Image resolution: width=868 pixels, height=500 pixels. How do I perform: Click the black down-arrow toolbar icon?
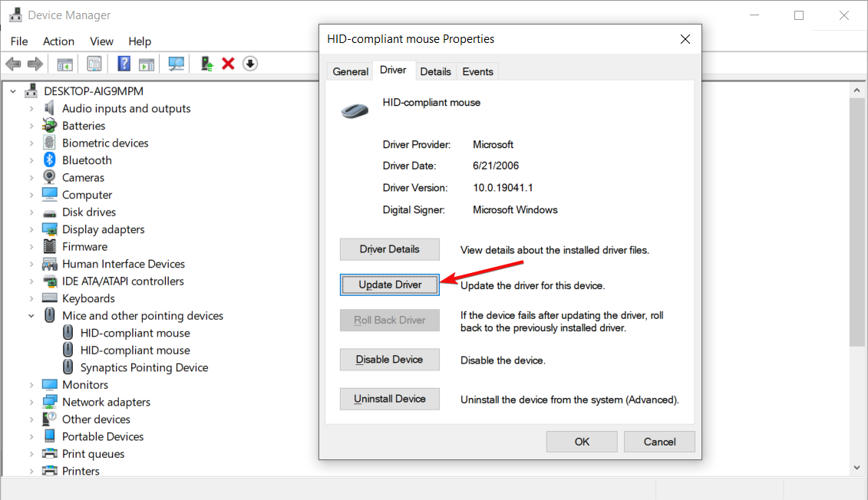tap(250, 64)
